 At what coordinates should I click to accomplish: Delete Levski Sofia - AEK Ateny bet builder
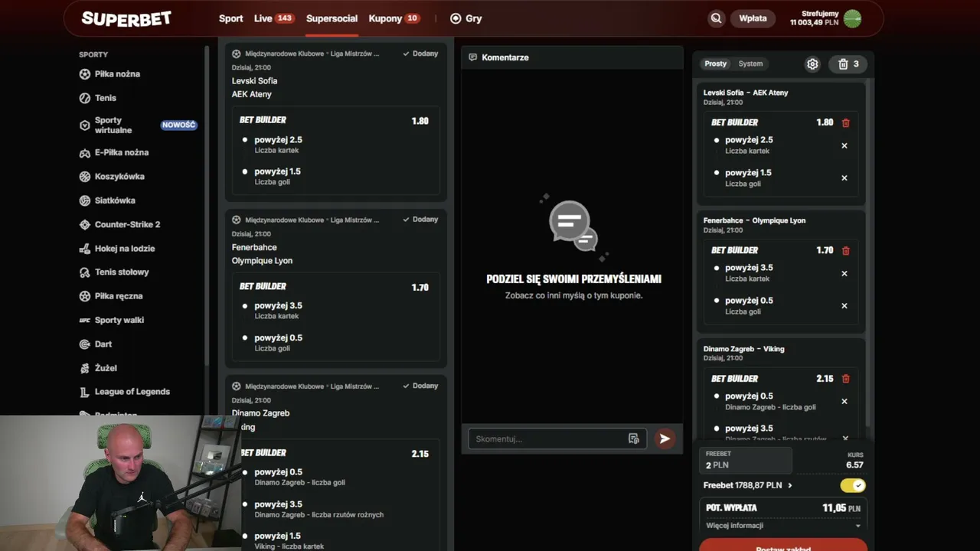pos(846,122)
